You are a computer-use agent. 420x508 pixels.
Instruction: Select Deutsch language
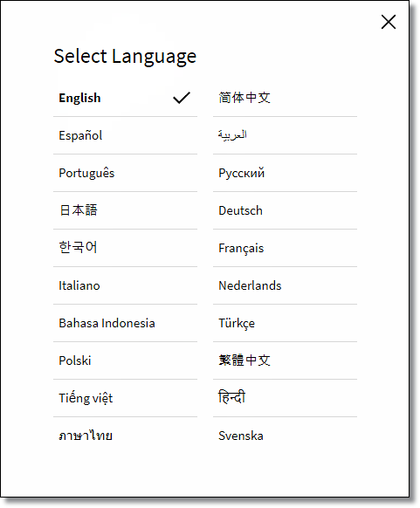(285, 210)
